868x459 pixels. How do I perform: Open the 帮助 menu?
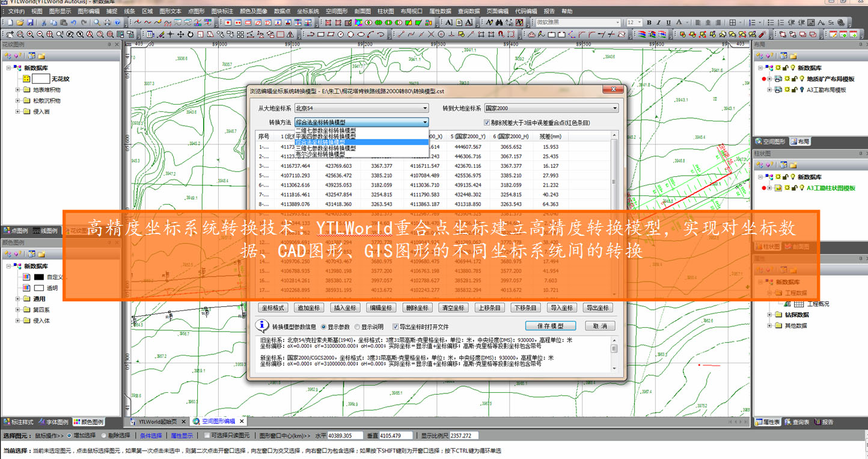(x=566, y=11)
